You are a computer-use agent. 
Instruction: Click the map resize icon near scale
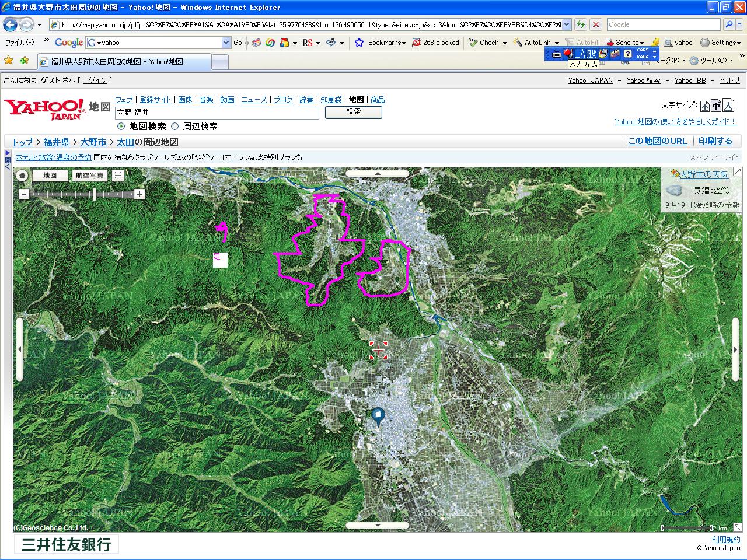click(738, 527)
